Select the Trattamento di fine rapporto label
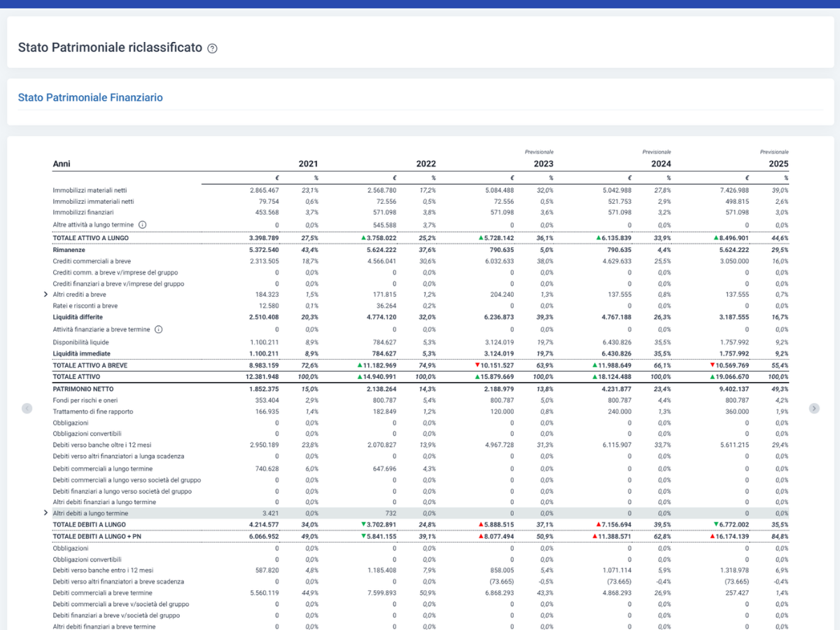The height and width of the screenshot is (630, 840). coord(93,411)
